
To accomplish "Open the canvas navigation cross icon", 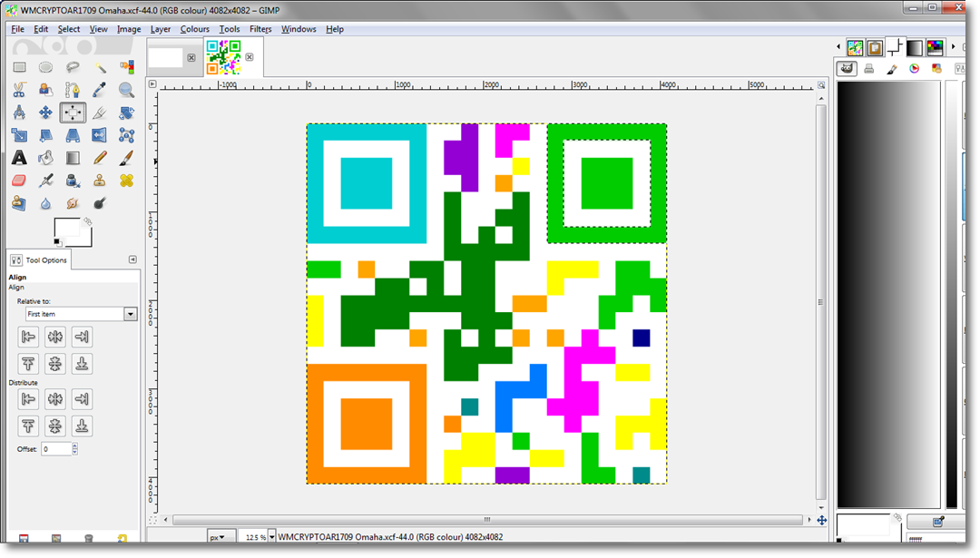I will coord(822,520).
